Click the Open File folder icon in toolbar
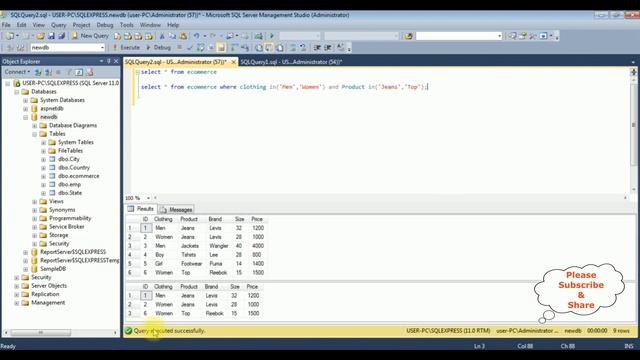 tap(40, 36)
